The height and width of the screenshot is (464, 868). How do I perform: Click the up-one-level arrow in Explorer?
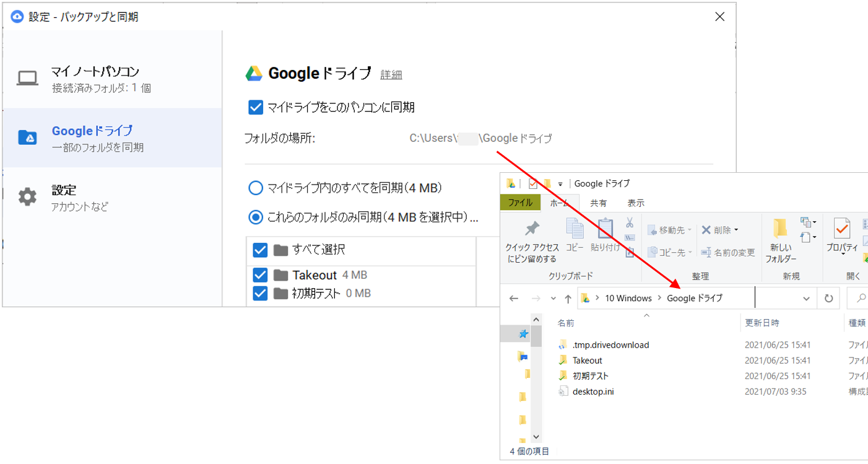tap(568, 299)
